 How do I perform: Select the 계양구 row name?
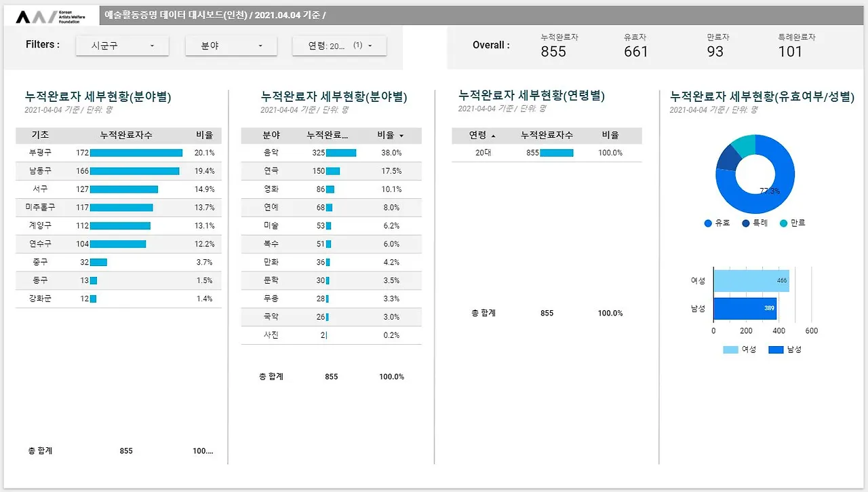tap(40, 225)
